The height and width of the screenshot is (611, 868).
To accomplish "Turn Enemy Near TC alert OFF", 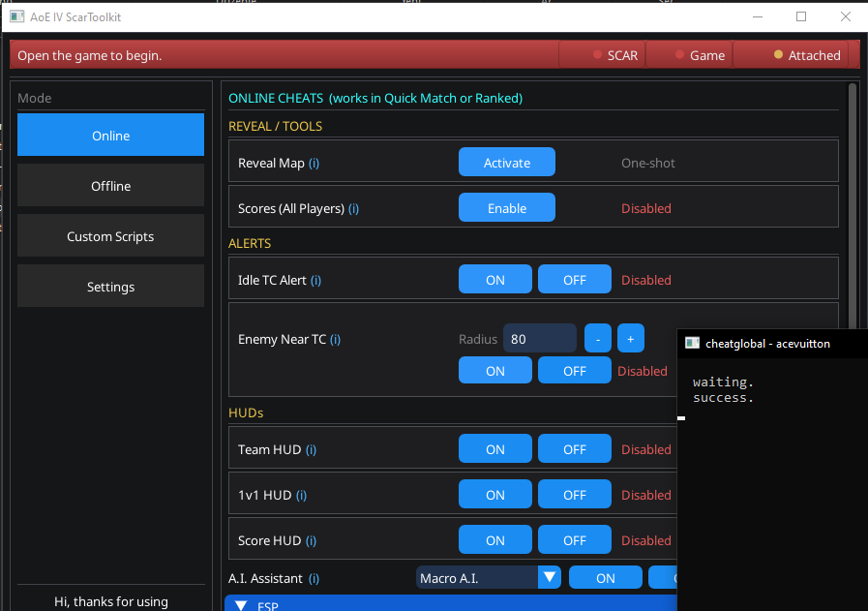I will (x=575, y=370).
